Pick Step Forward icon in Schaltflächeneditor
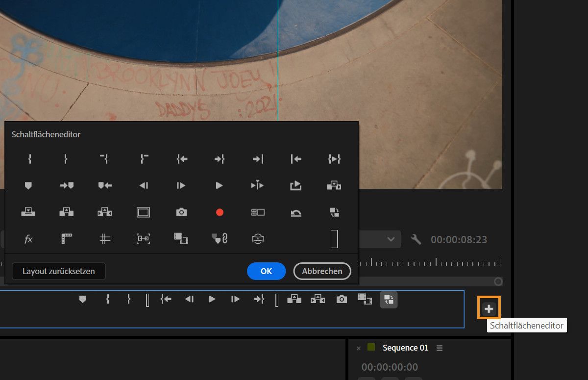588x380 pixels. (181, 185)
